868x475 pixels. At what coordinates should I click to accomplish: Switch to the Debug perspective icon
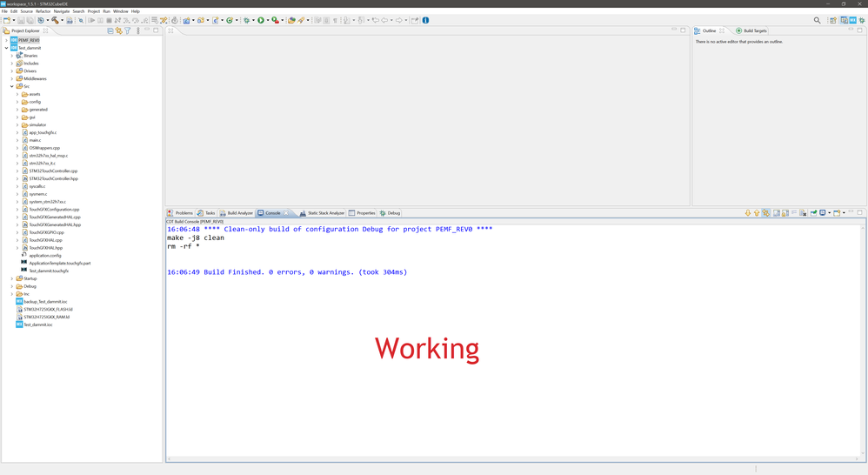point(861,20)
